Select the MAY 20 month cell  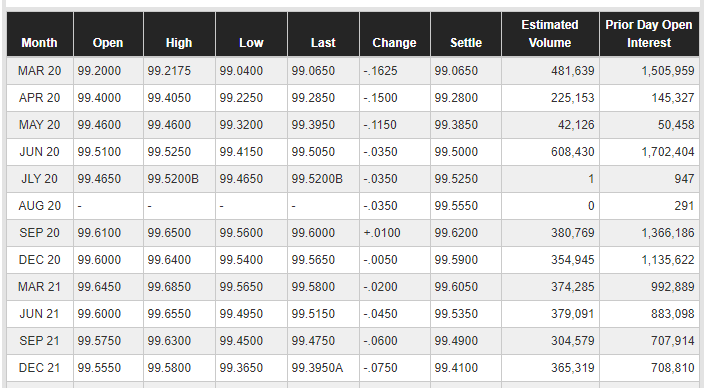40,125
